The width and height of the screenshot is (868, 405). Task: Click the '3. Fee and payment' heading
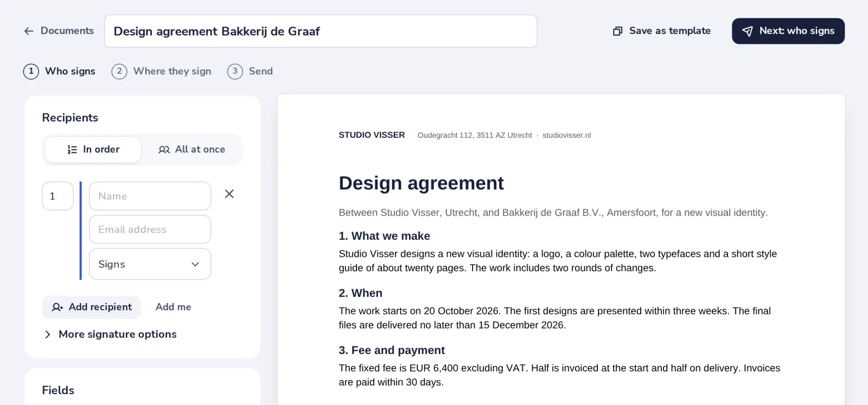[392, 350]
